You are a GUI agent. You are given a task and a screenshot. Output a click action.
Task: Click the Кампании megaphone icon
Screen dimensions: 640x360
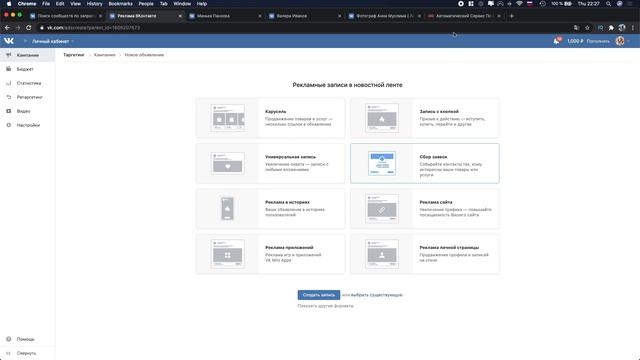pos(9,55)
